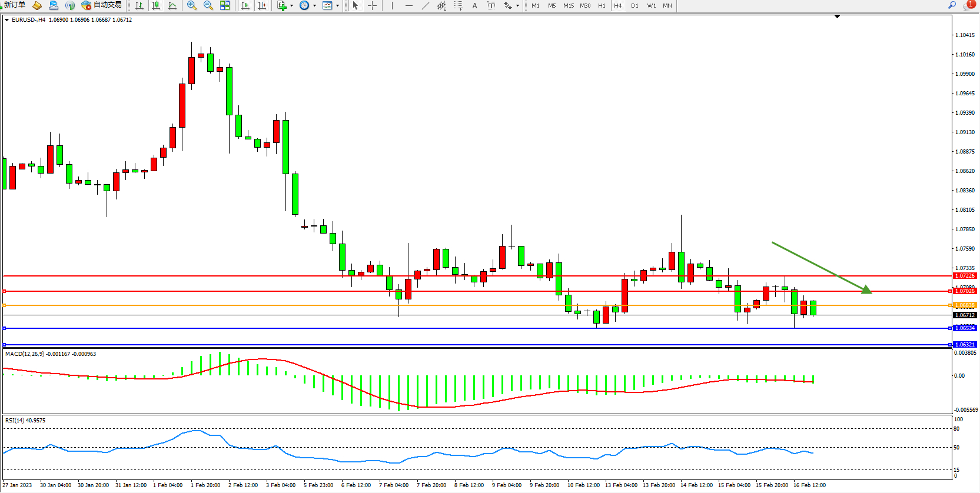Open the arrows objects dropdown
The image size is (980, 493).
517,6
